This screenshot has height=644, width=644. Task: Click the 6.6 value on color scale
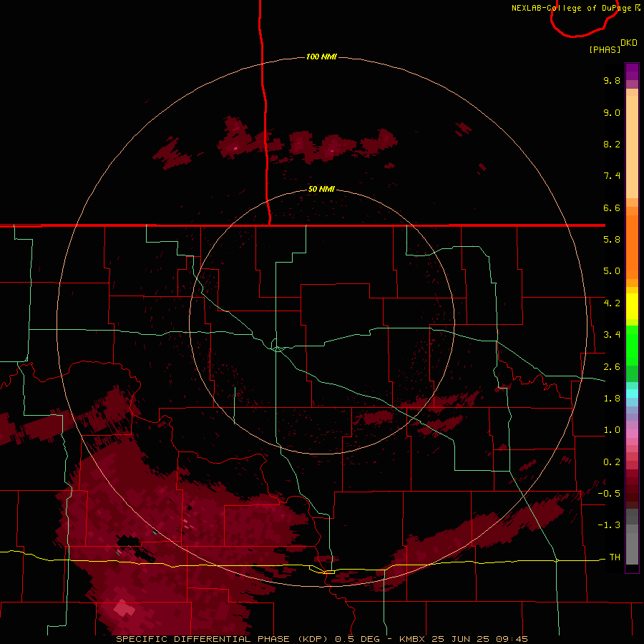[x=612, y=208]
